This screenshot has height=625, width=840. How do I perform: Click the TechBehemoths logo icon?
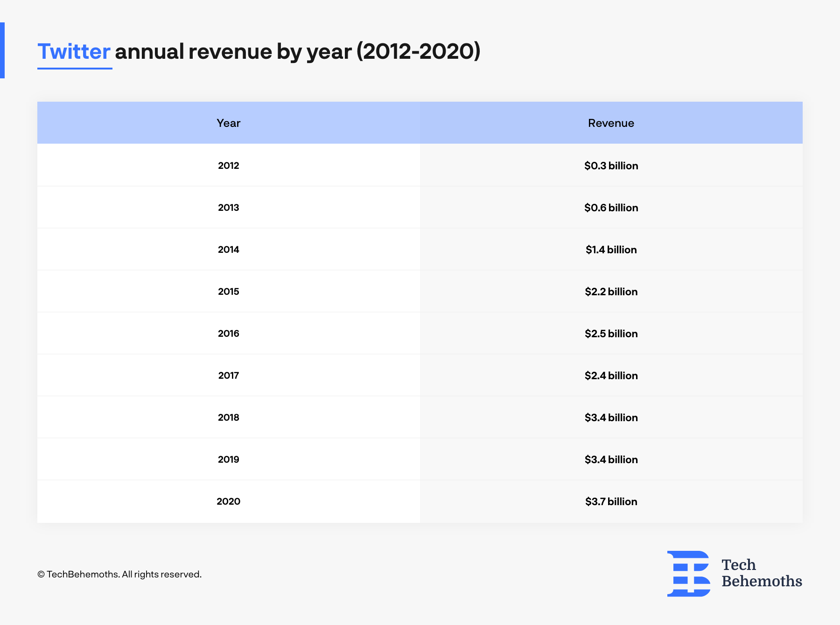coord(689,574)
